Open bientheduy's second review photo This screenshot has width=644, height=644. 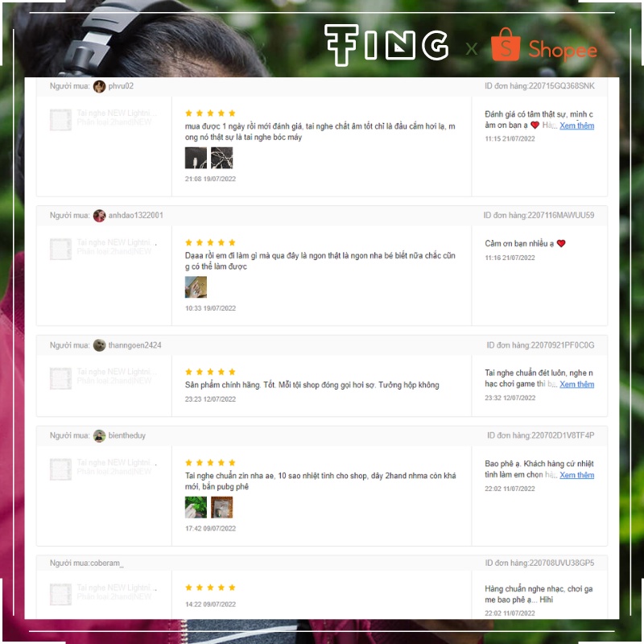click(222, 507)
